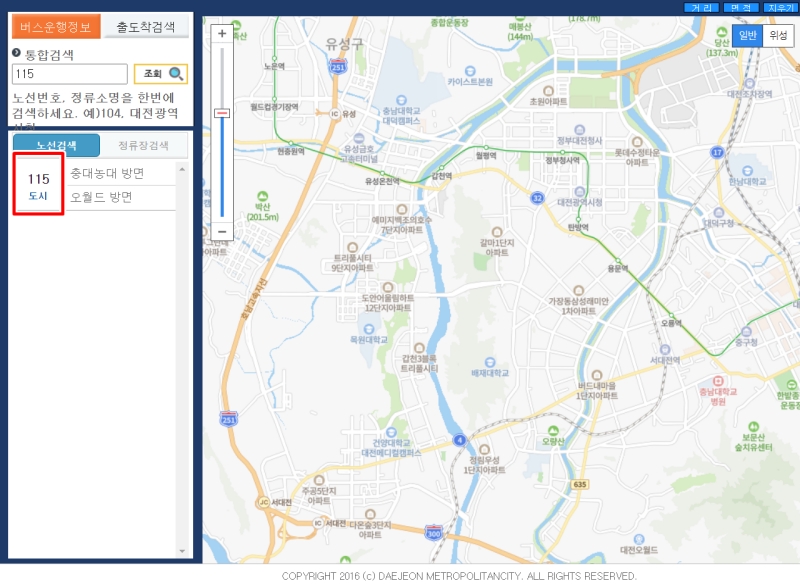This screenshot has width=800, height=586.
Task: Click the 서대전 JC junction marker
Action: [x=264, y=502]
